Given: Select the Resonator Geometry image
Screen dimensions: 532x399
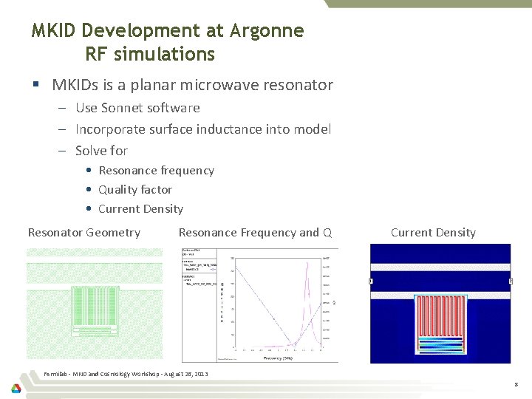Looking at the screenshot, I should click(95, 304).
